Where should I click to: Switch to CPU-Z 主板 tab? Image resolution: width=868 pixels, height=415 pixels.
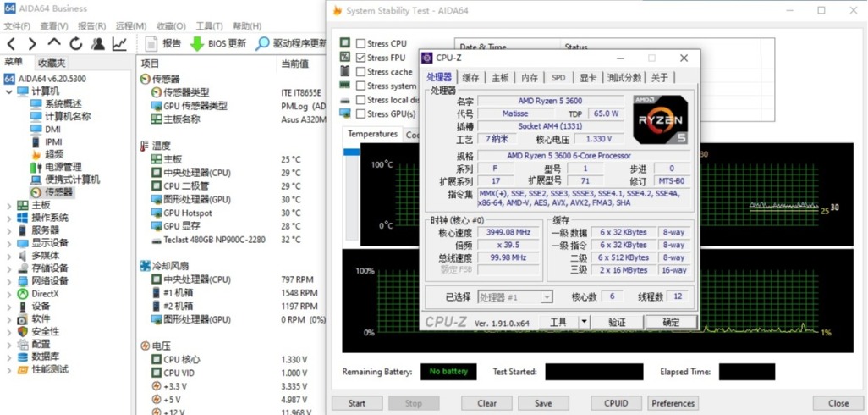pos(501,78)
